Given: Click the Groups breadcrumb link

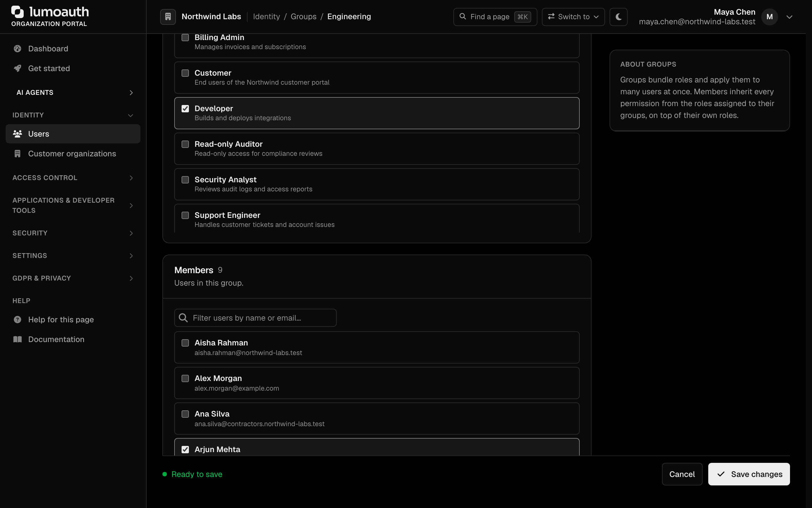Looking at the screenshot, I should point(303,16).
